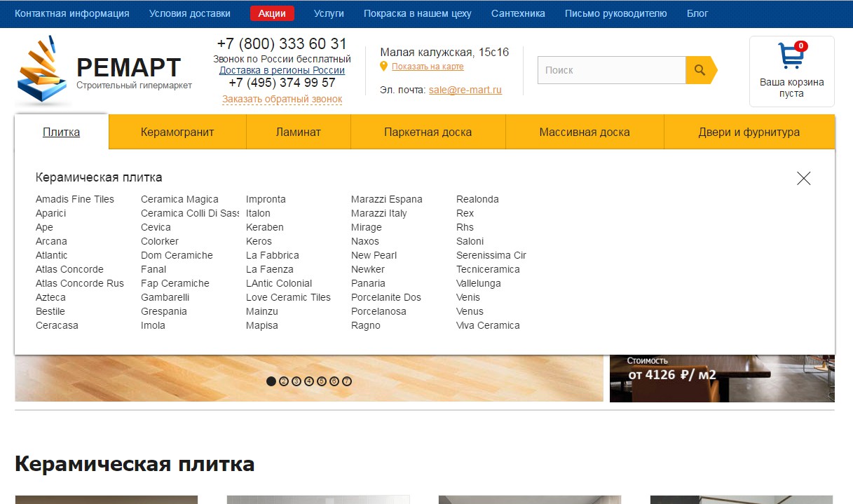Viewport: 853px width, 504px height.
Task: Open Услуги in top bar
Action: [x=329, y=13]
